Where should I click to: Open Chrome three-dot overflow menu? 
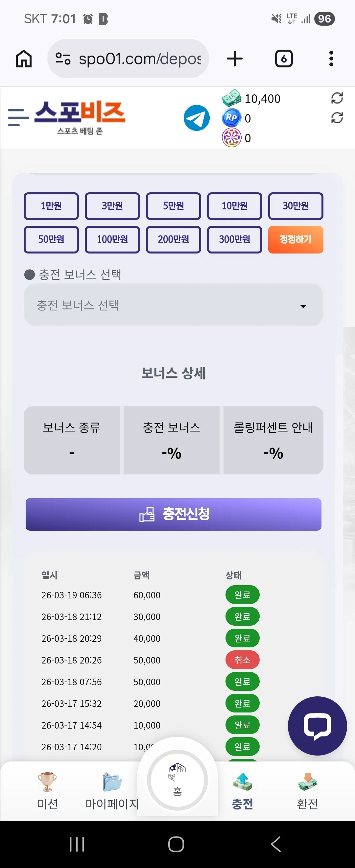pyautogui.click(x=331, y=59)
